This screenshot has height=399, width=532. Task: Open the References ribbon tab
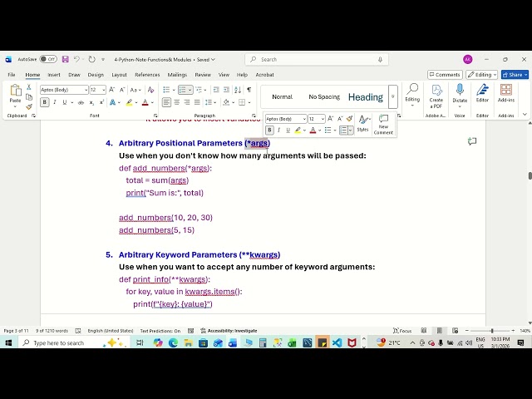(x=147, y=75)
